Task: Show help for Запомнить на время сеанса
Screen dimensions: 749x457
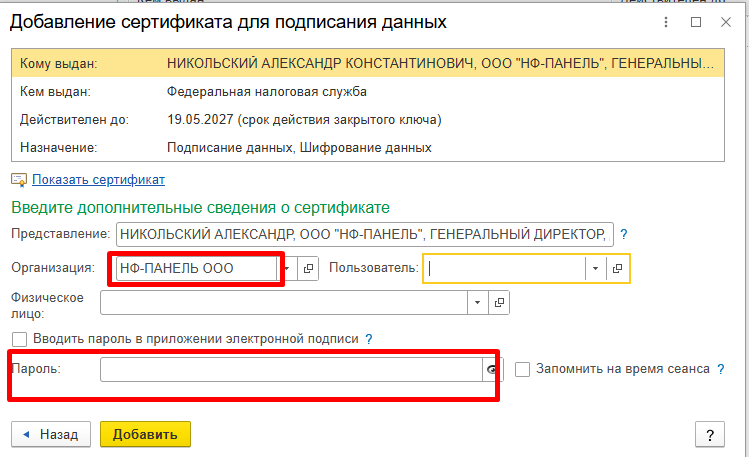Action: tap(720, 369)
